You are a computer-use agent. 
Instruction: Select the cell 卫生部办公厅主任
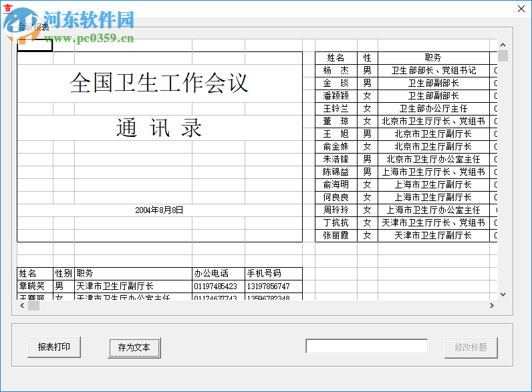pos(434,108)
